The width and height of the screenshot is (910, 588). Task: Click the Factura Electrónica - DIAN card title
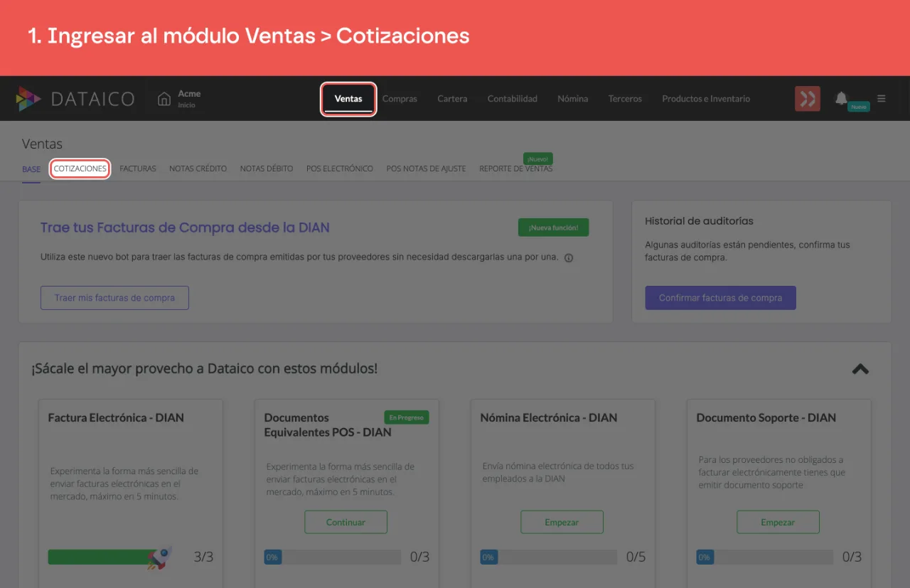coord(116,417)
